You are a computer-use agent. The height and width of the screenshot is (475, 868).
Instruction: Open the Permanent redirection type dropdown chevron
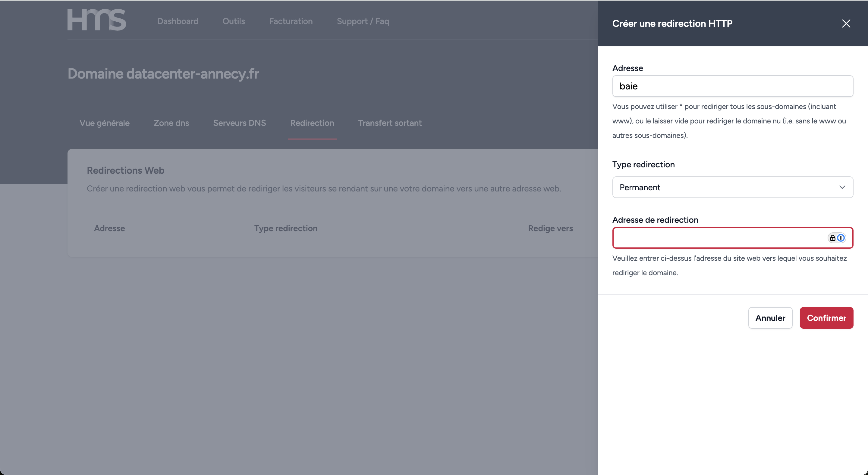(842, 187)
